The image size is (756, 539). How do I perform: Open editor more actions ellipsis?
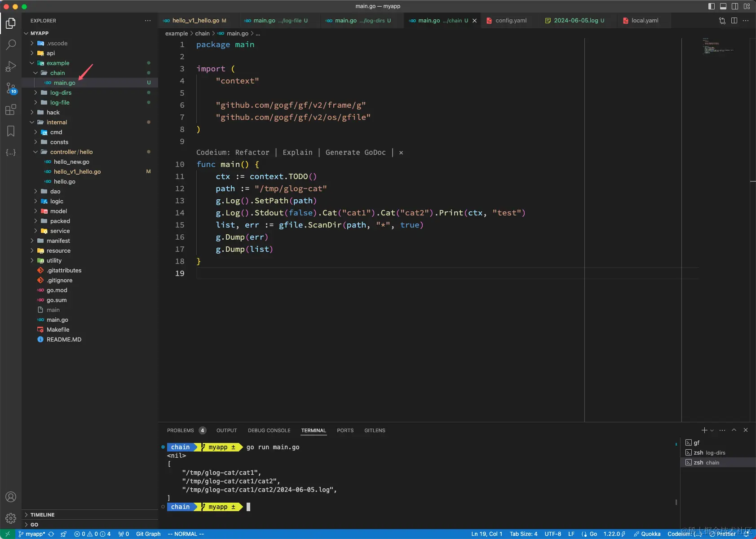click(746, 21)
